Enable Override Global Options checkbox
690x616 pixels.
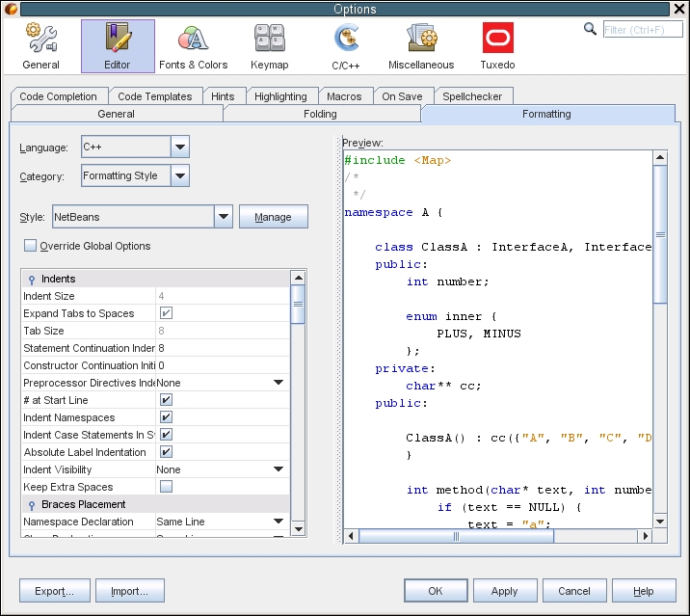click(31, 246)
